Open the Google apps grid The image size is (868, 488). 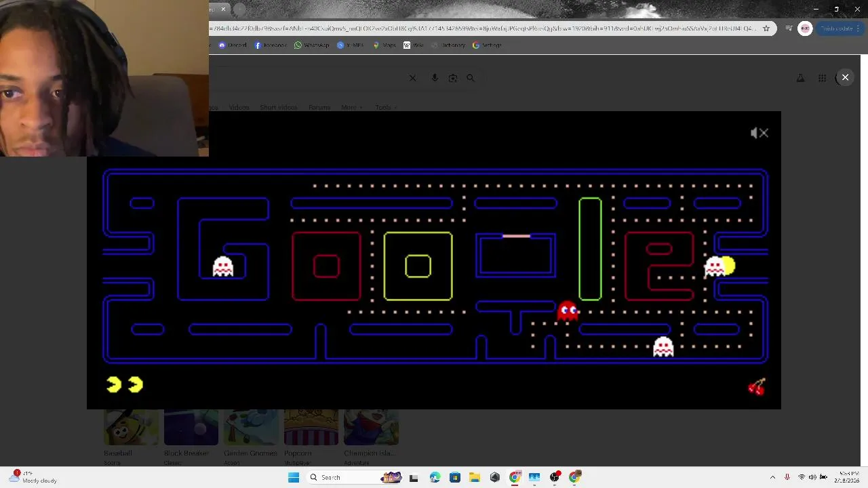[822, 78]
